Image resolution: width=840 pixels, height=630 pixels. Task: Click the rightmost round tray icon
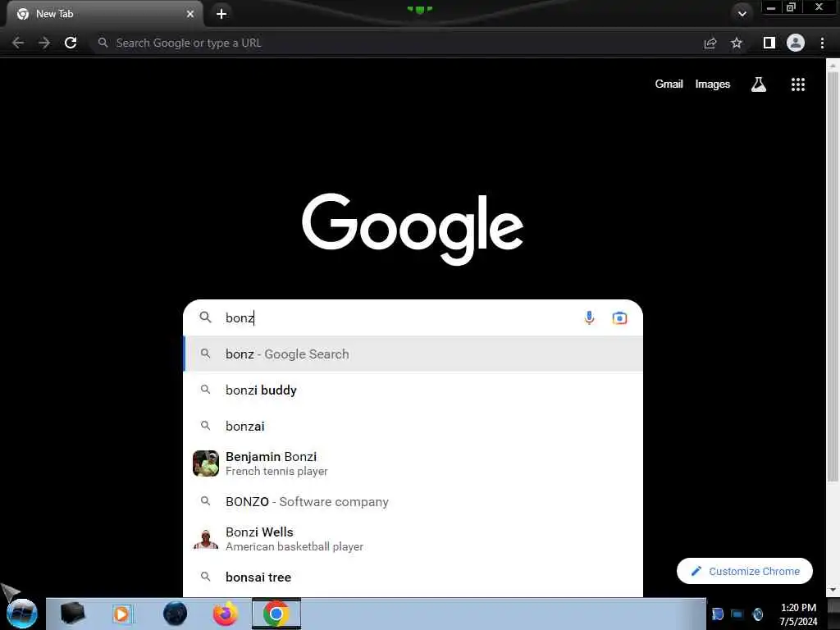pos(757,614)
